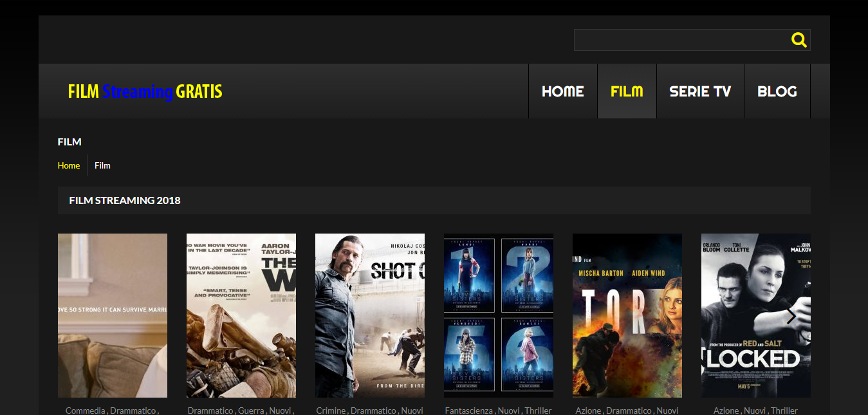Click Drammatico under the Shot poster
The width and height of the screenshot is (868, 415).
373,410
